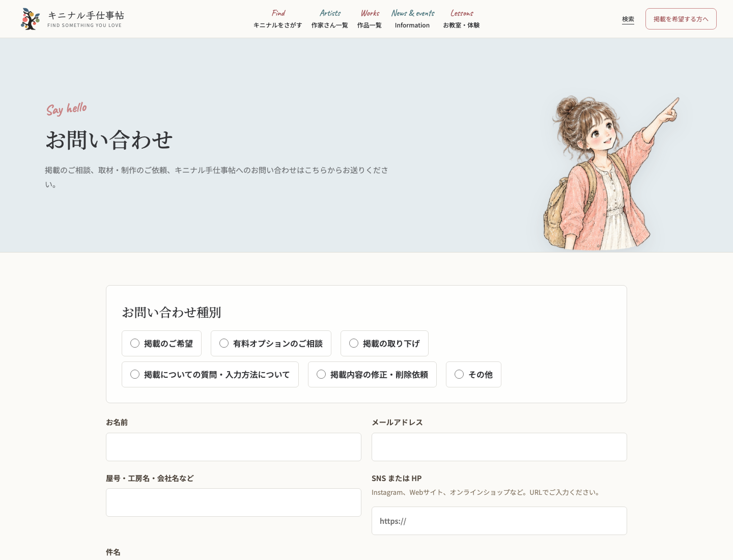Click the Say hello script text
The width and height of the screenshot is (733, 560).
[67, 109]
